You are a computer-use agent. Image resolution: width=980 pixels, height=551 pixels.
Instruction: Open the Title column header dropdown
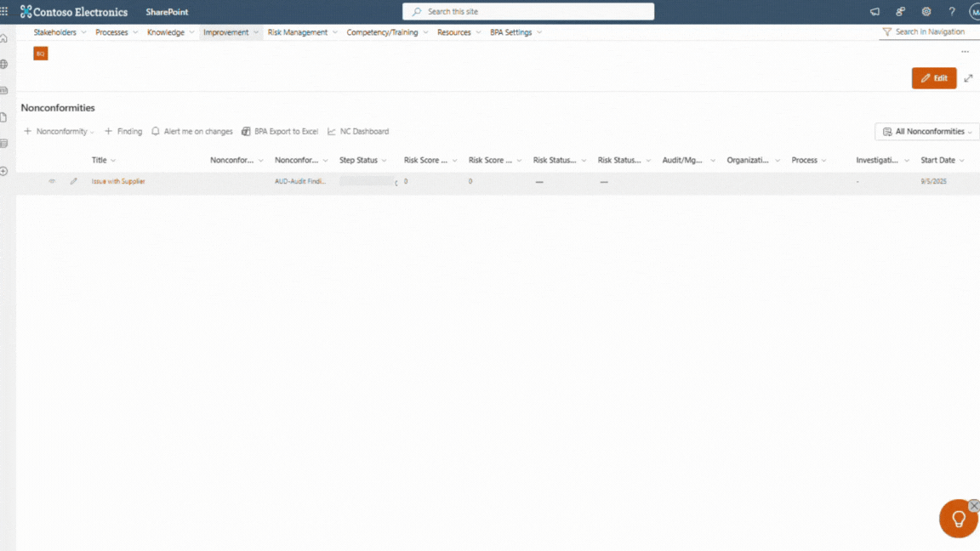tap(104, 160)
